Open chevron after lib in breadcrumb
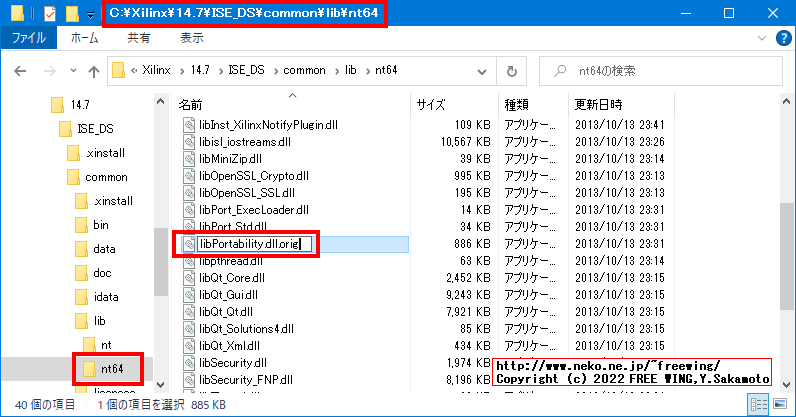 point(367,71)
